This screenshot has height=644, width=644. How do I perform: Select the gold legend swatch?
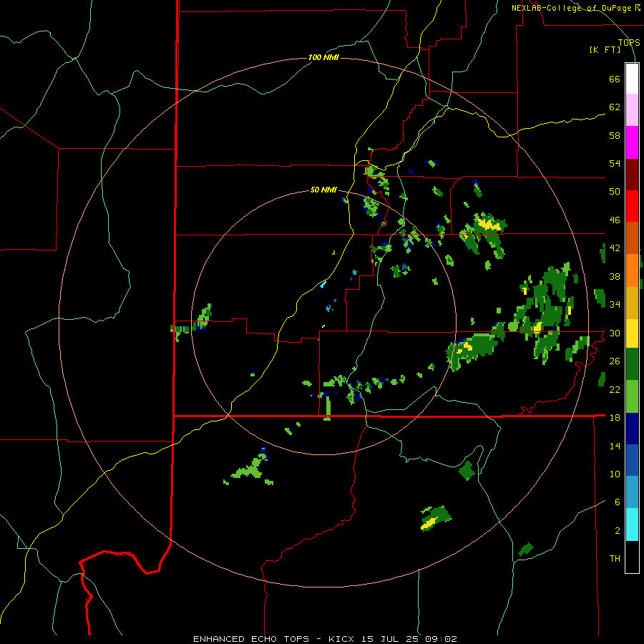pos(632,303)
